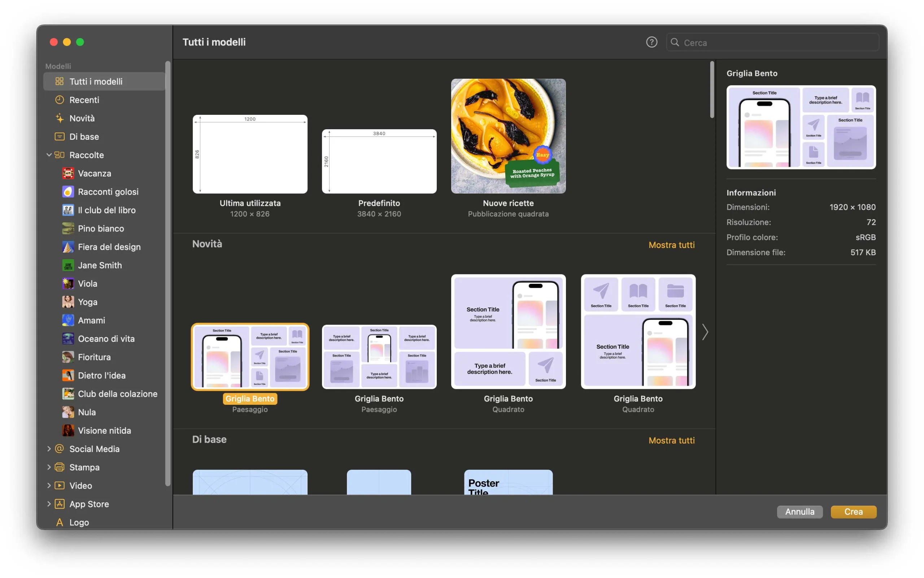This screenshot has height=578, width=924.
Task: Expand the Social Media group
Action: pyautogui.click(x=49, y=449)
